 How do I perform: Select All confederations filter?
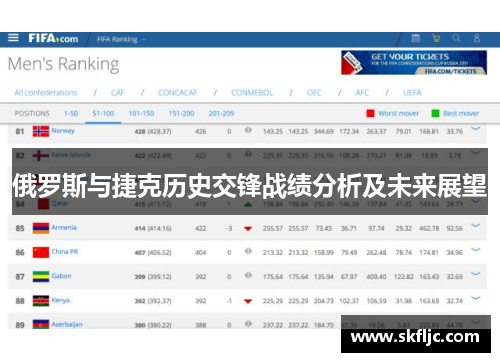coord(46,93)
